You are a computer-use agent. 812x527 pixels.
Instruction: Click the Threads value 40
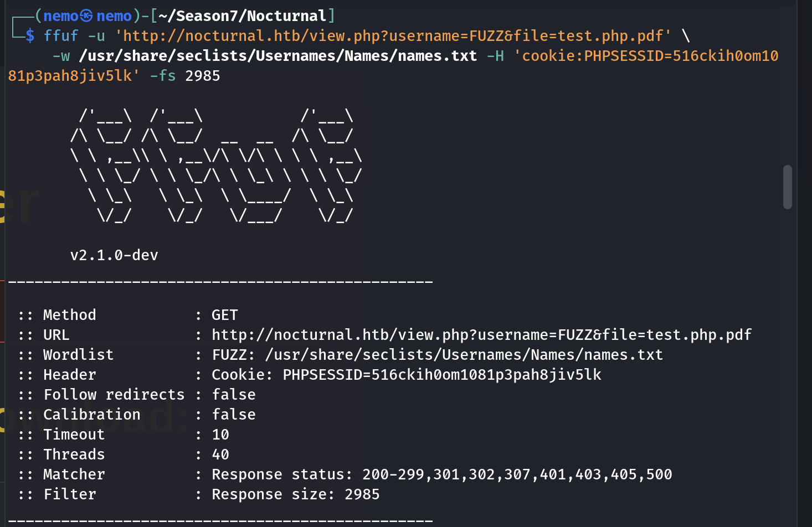(220, 454)
